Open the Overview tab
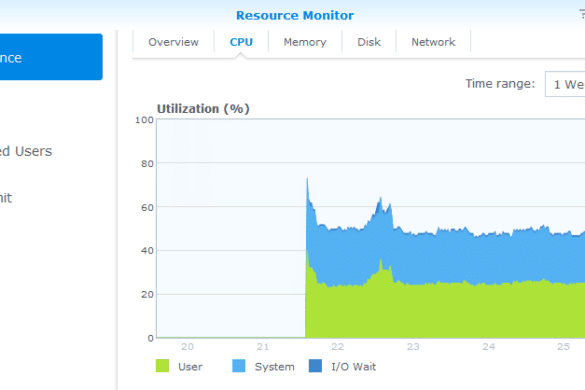This screenshot has width=585, height=390. 173,42
